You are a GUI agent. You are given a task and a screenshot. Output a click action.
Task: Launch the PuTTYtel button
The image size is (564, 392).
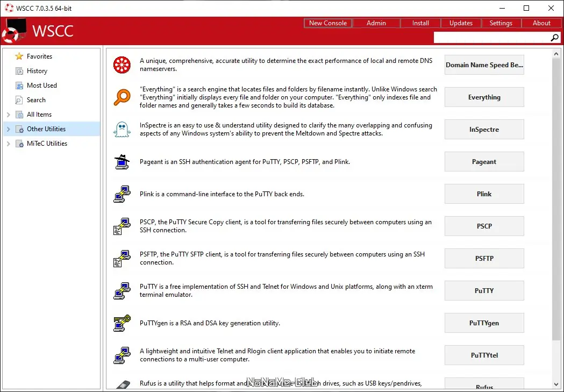484,355
